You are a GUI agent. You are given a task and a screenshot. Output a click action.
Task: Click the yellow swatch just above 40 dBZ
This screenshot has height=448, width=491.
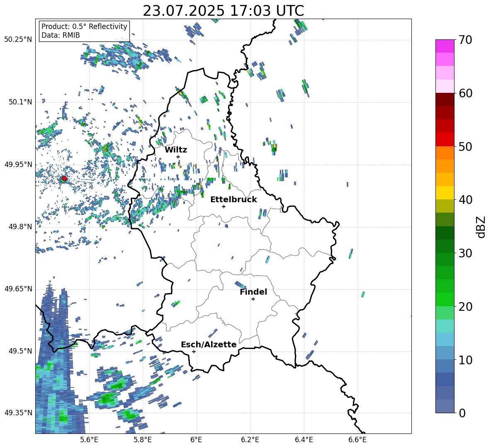[445, 193]
